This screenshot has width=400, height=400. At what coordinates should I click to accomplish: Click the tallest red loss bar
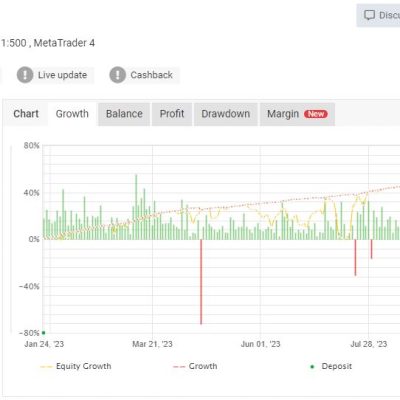(201, 282)
